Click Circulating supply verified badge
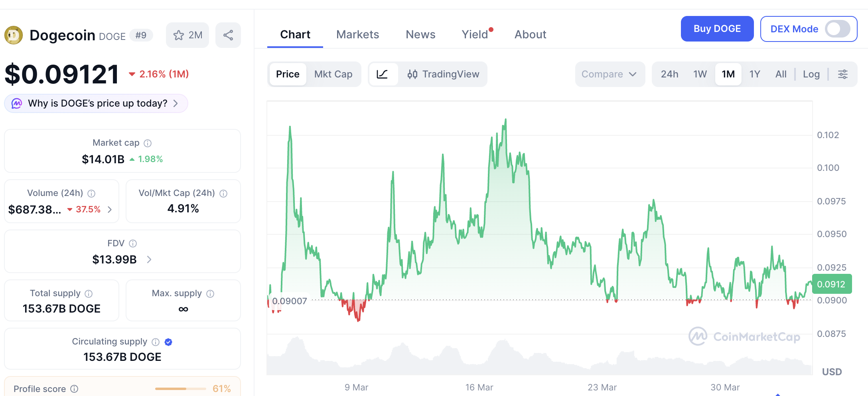This screenshot has height=396, width=868. tap(168, 342)
